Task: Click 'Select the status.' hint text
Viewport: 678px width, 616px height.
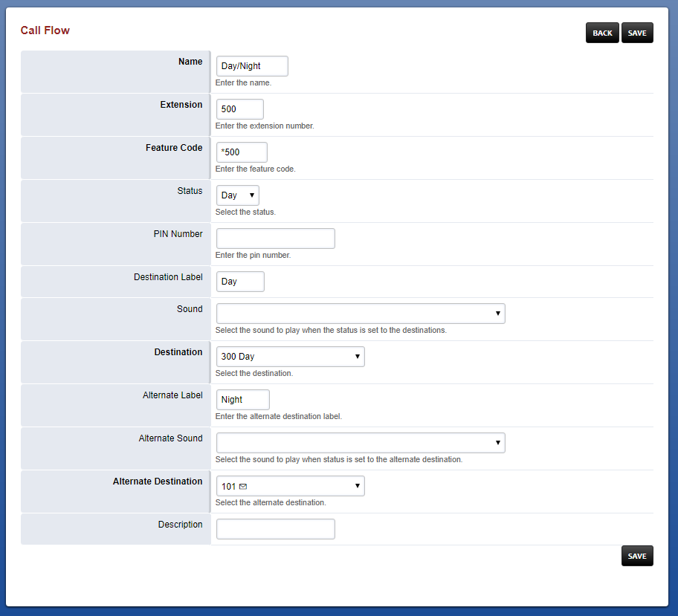Action: point(245,212)
